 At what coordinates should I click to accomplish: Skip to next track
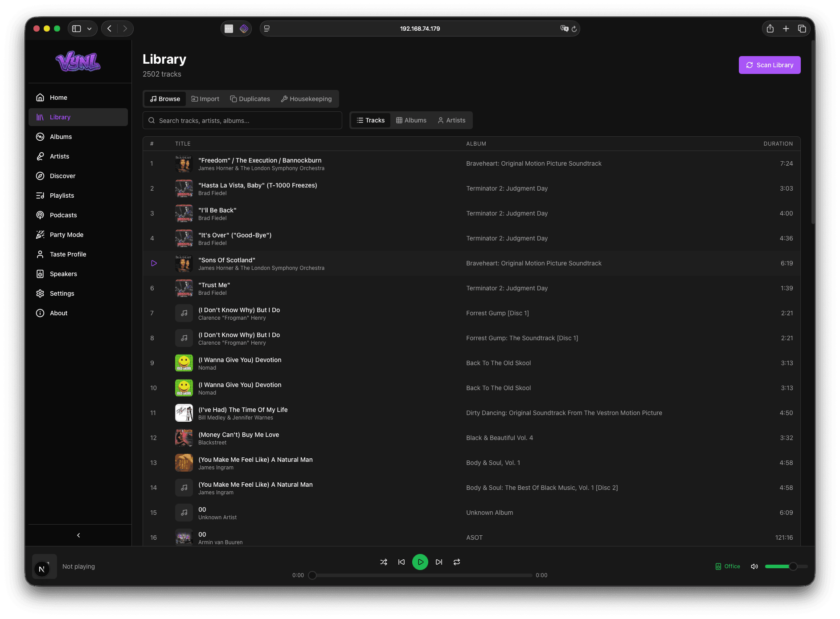(439, 562)
